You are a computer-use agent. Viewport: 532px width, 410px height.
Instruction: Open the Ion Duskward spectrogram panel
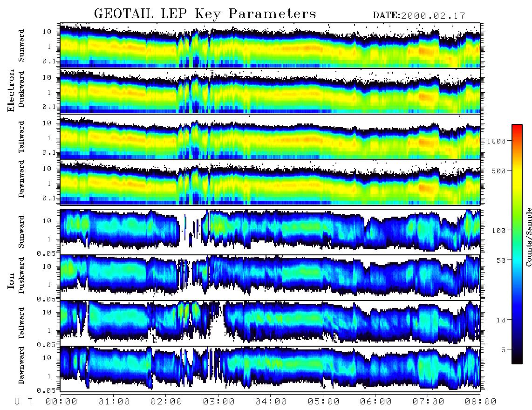tap(270, 278)
